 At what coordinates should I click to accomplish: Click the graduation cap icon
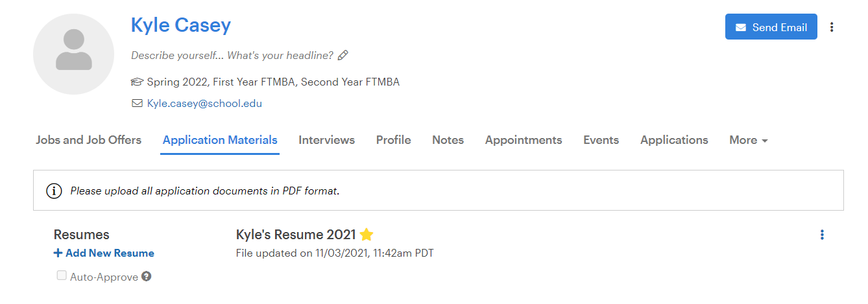coord(137,82)
